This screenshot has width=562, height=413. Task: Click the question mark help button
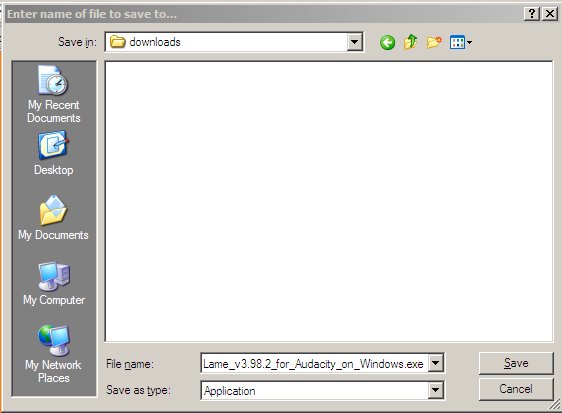pyautogui.click(x=532, y=14)
